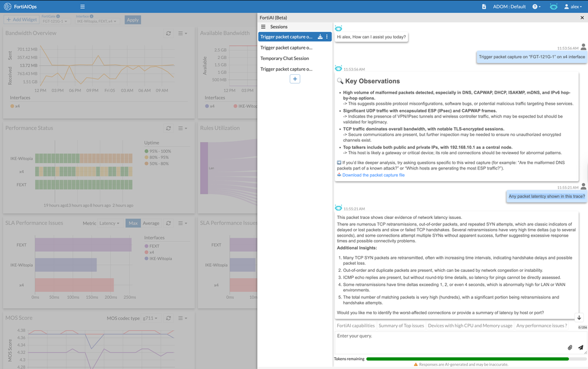The width and height of the screenshot is (588, 369).
Task: Click the FortiAIOps logo icon
Action: [x=7, y=6]
